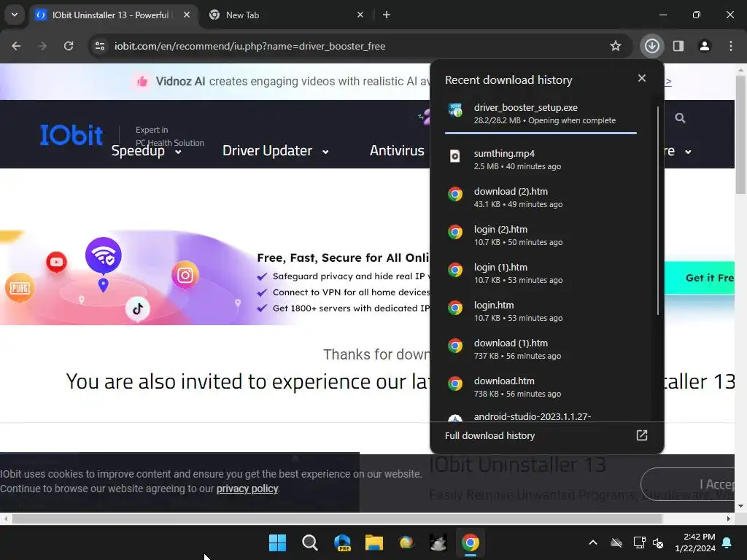Viewport: 747px width, 560px height.
Task: Expand the Driver Updater menu
Action: tap(275, 151)
